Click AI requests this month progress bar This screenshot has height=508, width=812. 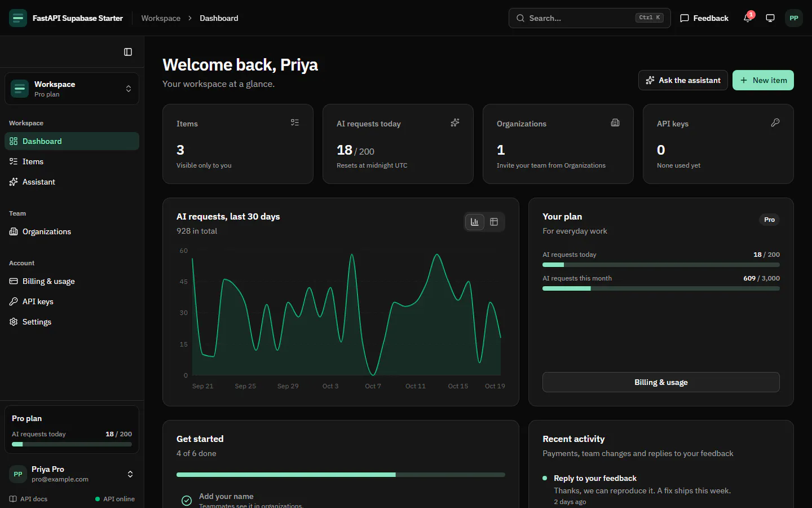(661, 288)
